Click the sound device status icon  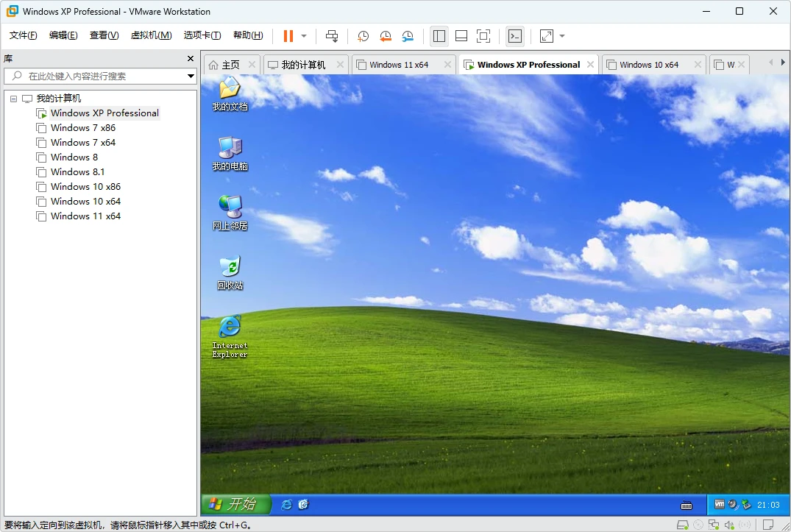(729, 525)
